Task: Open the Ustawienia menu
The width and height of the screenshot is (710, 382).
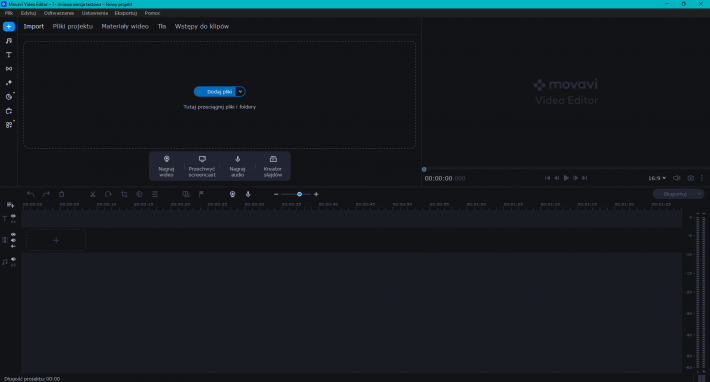Action: (95, 13)
